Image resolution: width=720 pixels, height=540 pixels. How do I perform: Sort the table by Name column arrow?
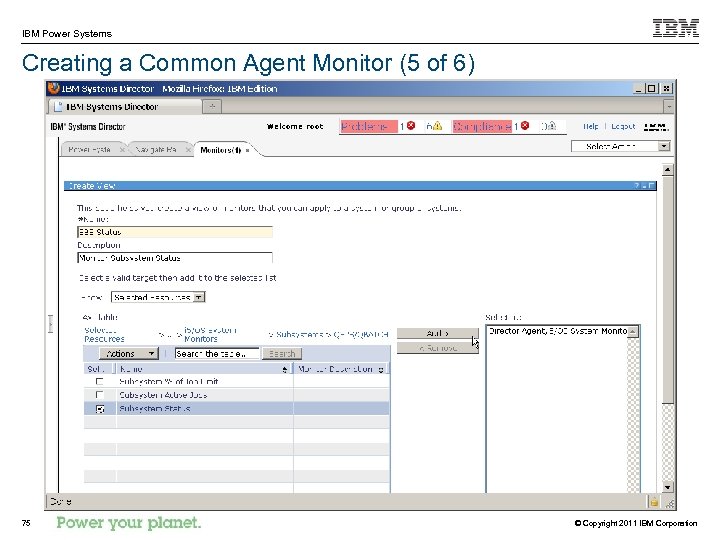tap(285, 369)
